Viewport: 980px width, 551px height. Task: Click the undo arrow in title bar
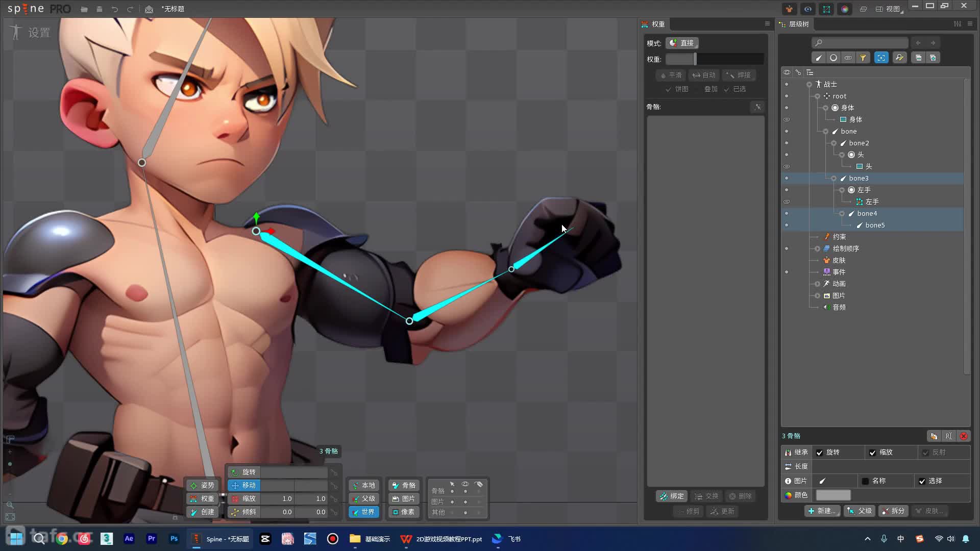(115, 9)
